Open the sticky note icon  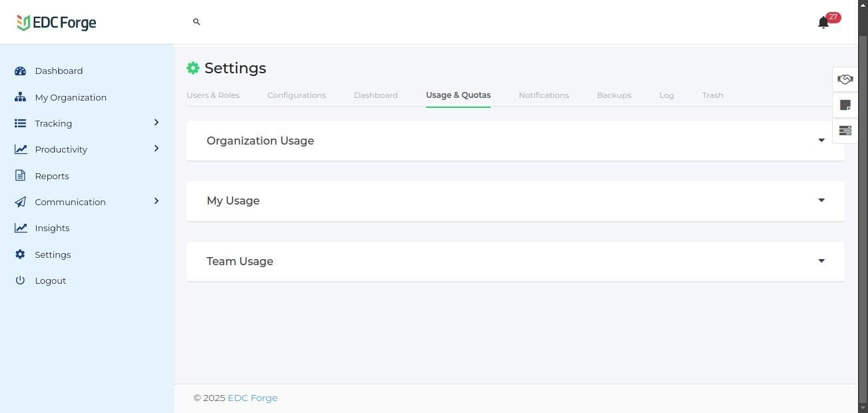845,105
